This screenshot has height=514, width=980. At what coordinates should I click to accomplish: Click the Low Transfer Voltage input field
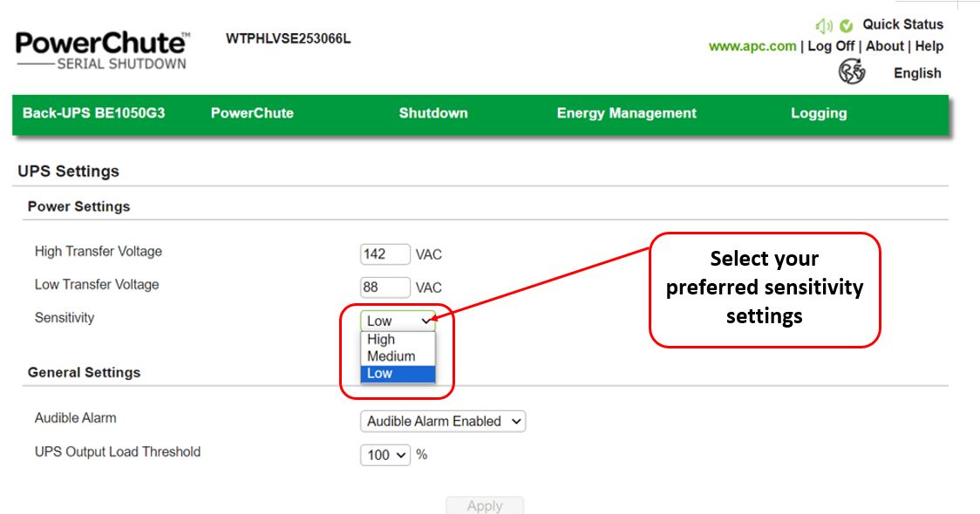click(x=385, y=287)
